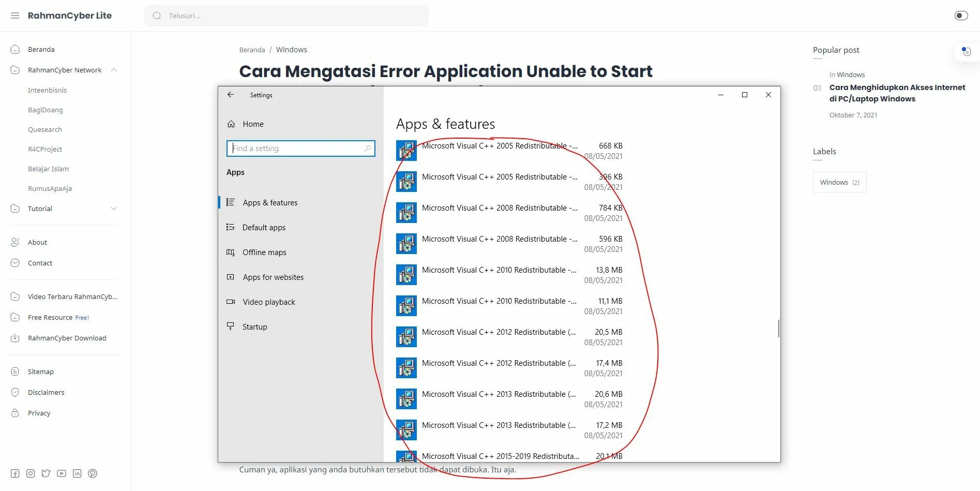The width and height of the screenshot is (980, 491).
Task: Click icon of Visual C++ 2013 17,2 MB entry
Action: click(406, 430)
